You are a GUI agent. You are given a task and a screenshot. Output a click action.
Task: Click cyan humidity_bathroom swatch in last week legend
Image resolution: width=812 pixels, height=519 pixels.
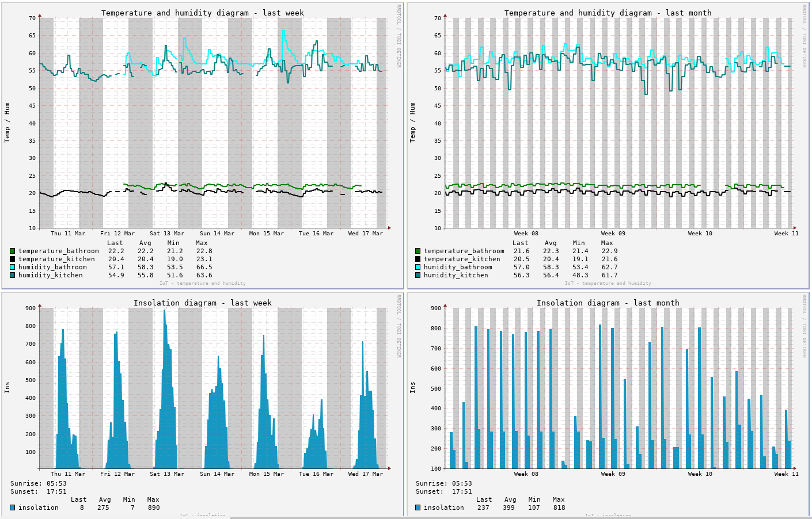click(13, 267)
